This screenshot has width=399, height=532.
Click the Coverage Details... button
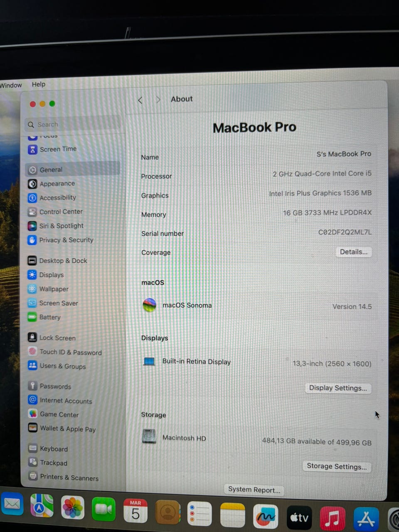354,252
